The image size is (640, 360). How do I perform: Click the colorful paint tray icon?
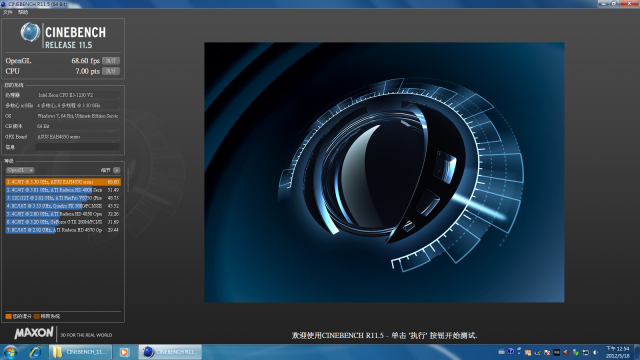coord(538,353)
